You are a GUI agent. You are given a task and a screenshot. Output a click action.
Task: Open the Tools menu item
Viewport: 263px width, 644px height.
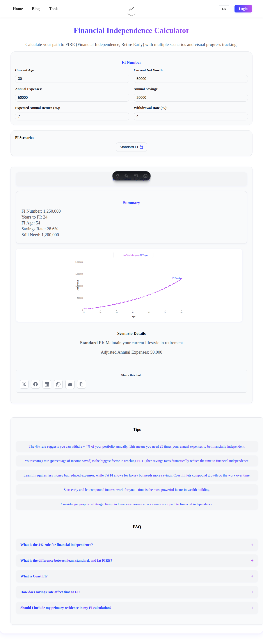(53, 9)
